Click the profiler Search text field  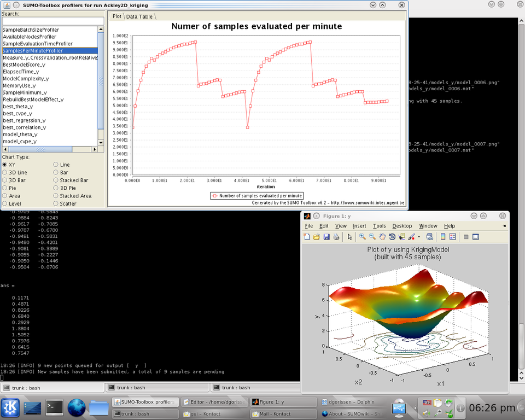click(x=52, y=21)
